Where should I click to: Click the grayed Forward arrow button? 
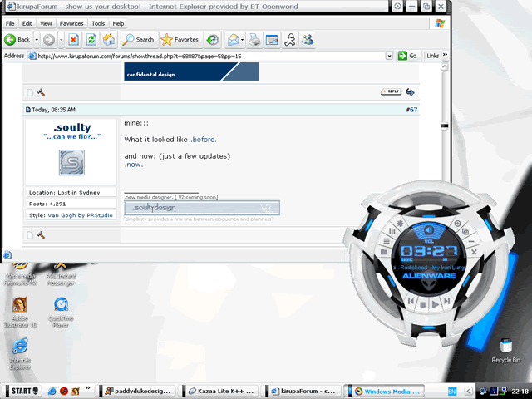[x=49, y=40]
